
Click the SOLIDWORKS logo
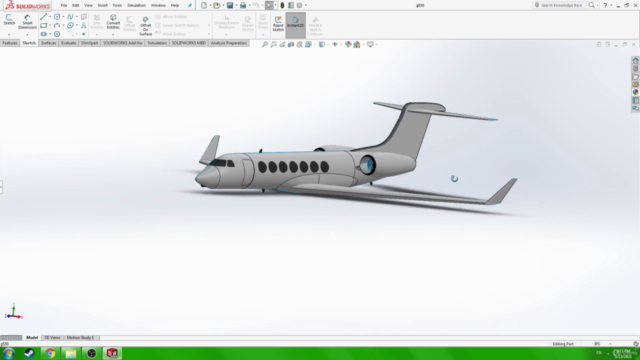coord(27,5)
